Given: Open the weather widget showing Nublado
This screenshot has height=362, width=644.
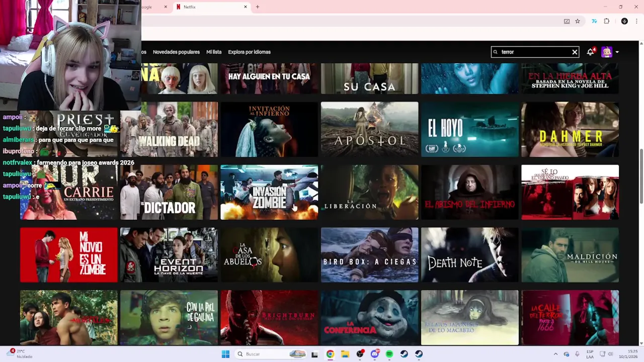Looking at the screenshot, I should point(20,354).
